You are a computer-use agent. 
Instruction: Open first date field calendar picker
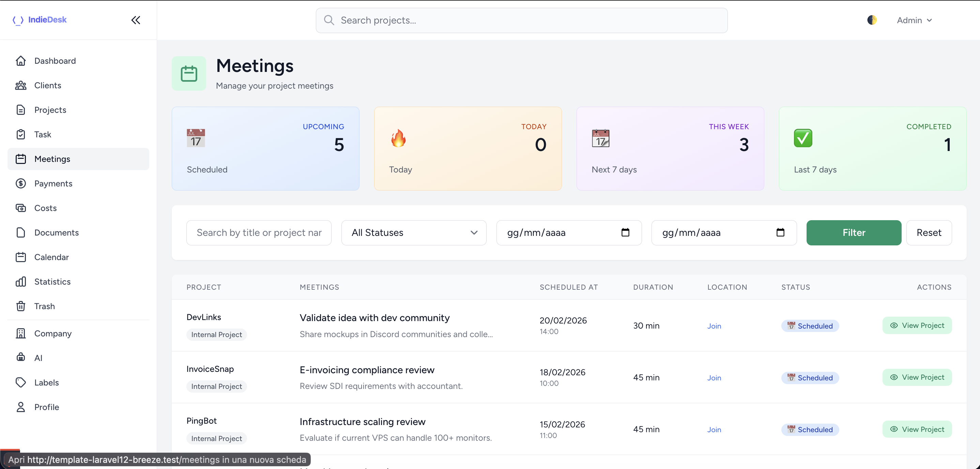click(x=625, y=232)
